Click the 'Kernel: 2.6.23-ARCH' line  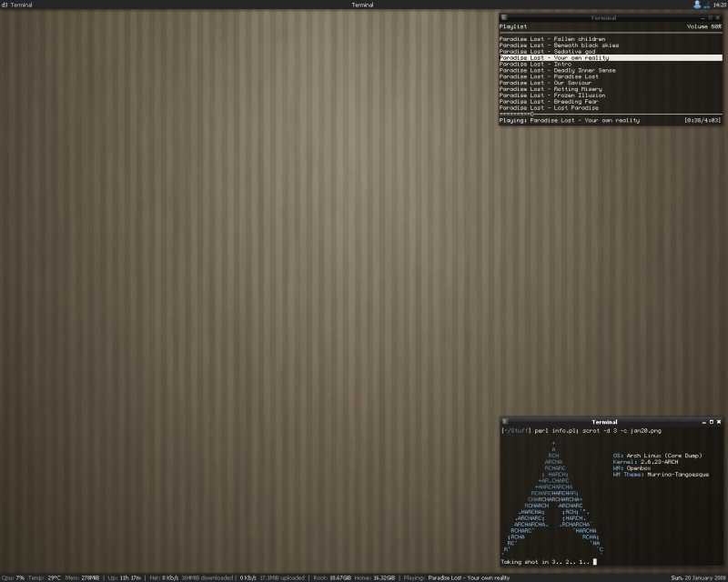click(x=645, y=462)
